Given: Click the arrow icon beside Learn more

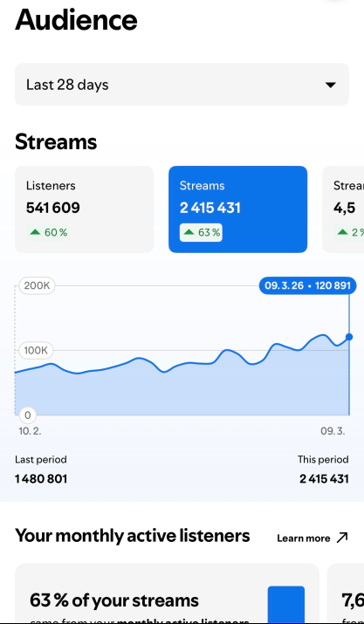Looking at the screenshot, I should (342, 538).
